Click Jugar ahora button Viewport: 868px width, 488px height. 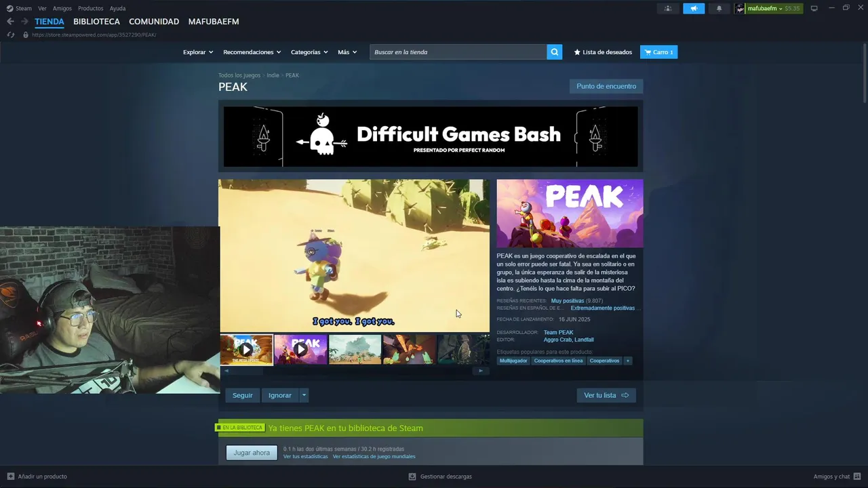(252, 453)
